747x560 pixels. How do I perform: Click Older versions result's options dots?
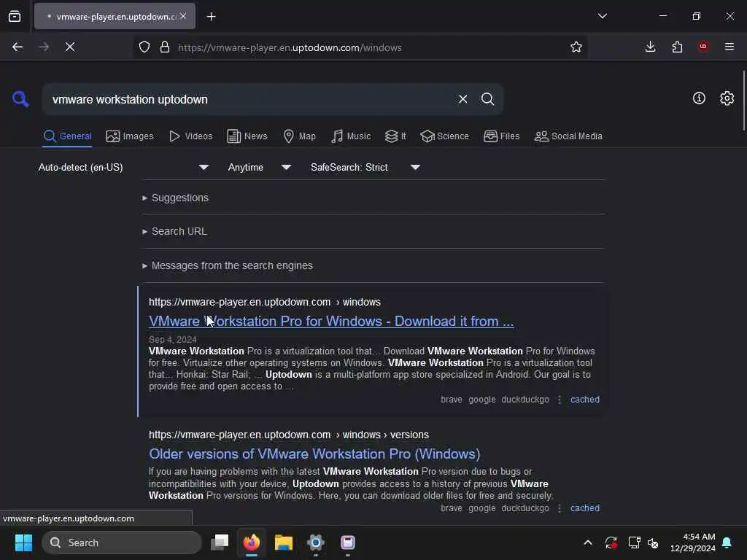560,508
